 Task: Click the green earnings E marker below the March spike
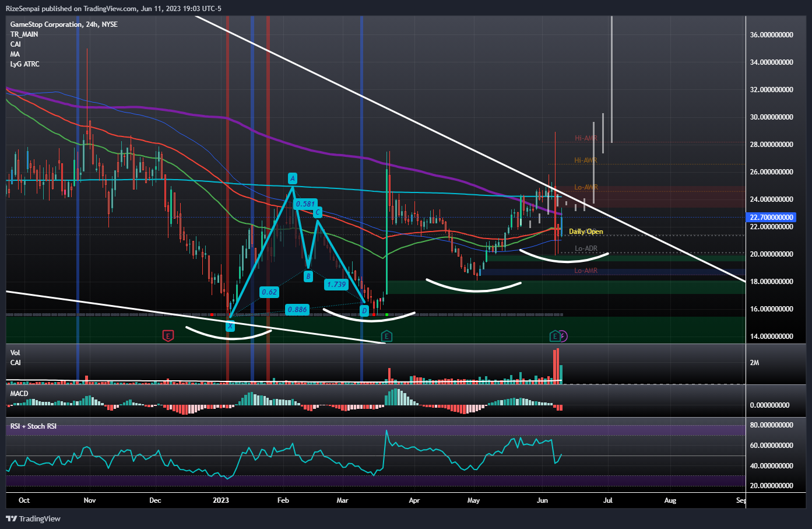386,336
